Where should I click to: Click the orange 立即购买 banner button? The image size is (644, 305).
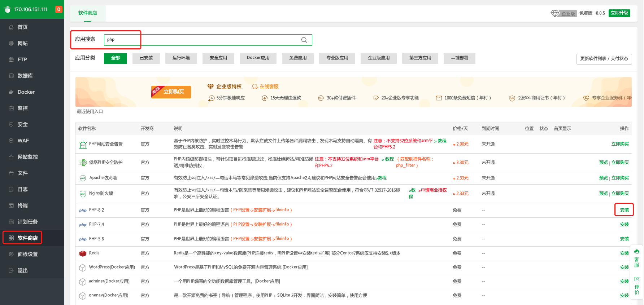click(x=171, y=92)
